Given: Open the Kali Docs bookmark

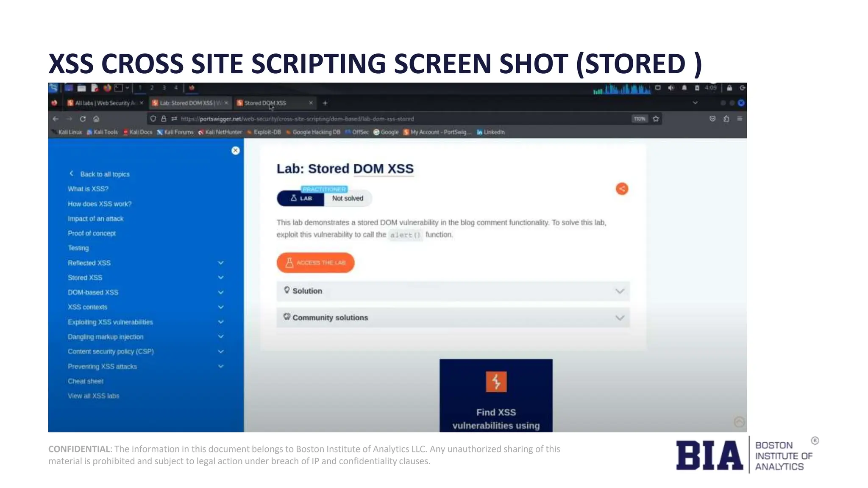Looking at the screenshot, I should pyautogui.click(x=137, y=132).
